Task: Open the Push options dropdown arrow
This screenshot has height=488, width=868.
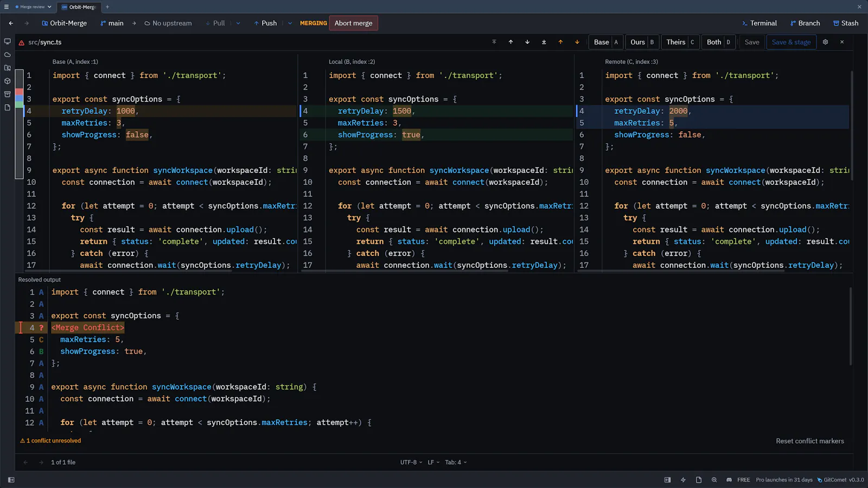Action: tap(290, 23)
